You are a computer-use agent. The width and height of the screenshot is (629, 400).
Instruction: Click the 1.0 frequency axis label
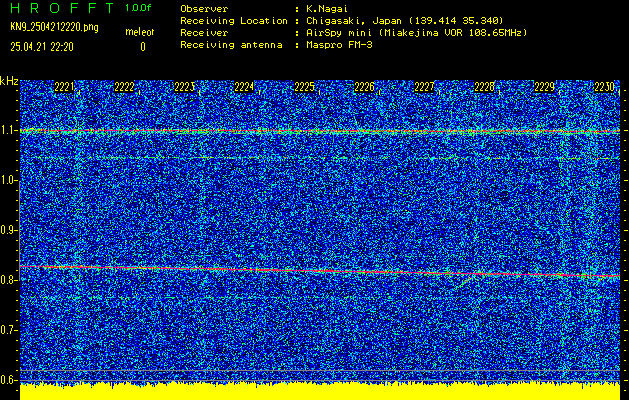[x=7, y=180]
